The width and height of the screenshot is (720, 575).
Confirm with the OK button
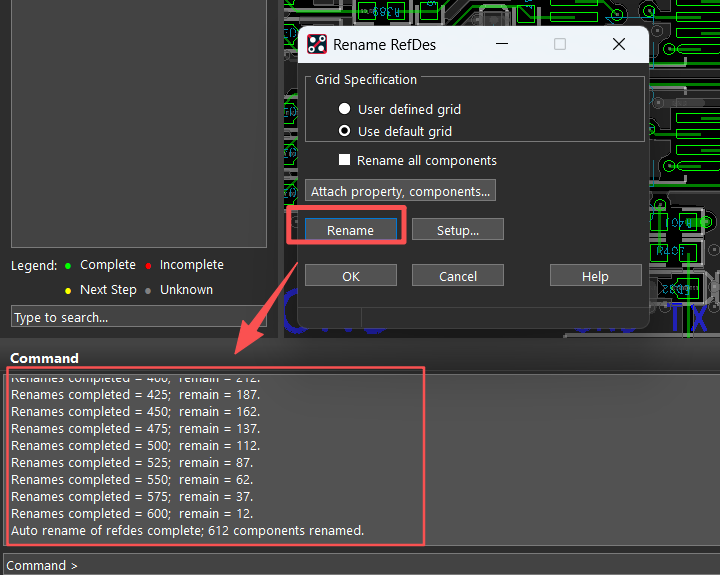tap(351, 276)
